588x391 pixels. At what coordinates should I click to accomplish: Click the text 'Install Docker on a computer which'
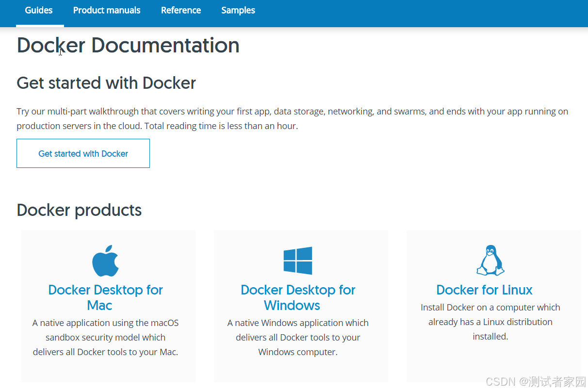pyautogui.click(x=490, y=307)
